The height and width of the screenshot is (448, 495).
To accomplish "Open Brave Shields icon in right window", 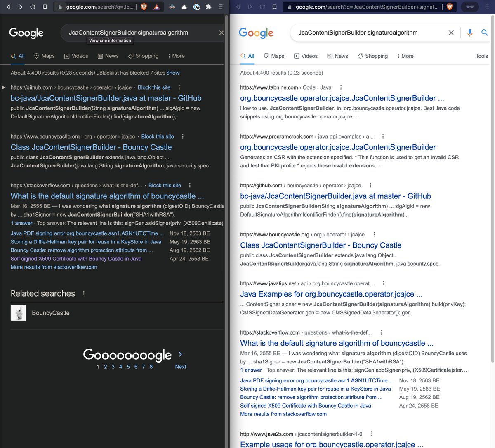I will 450,7.
